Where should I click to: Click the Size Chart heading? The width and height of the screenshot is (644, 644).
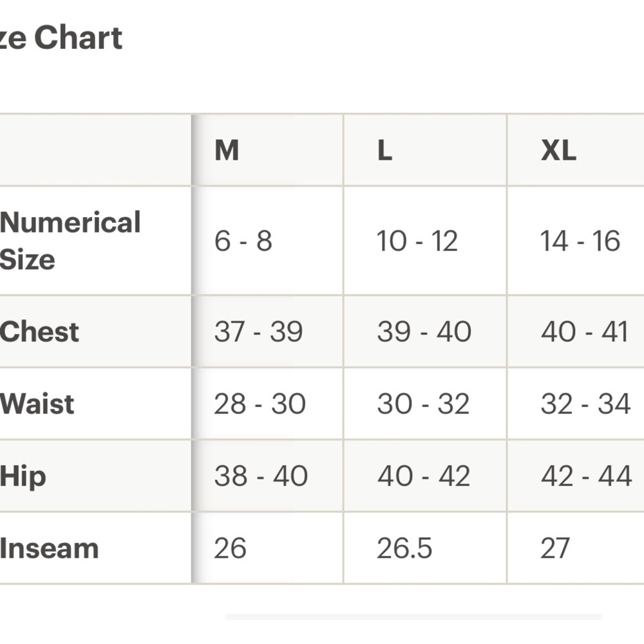[61, 38]
